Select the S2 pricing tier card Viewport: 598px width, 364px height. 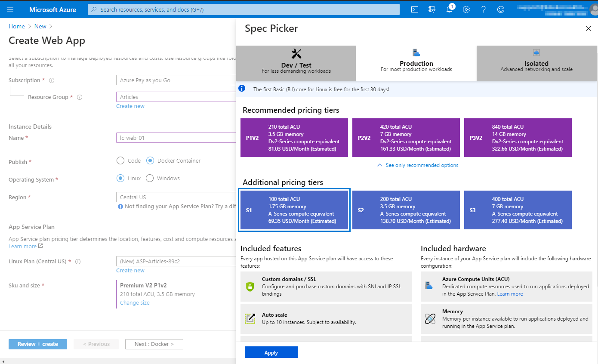[406, 210]
